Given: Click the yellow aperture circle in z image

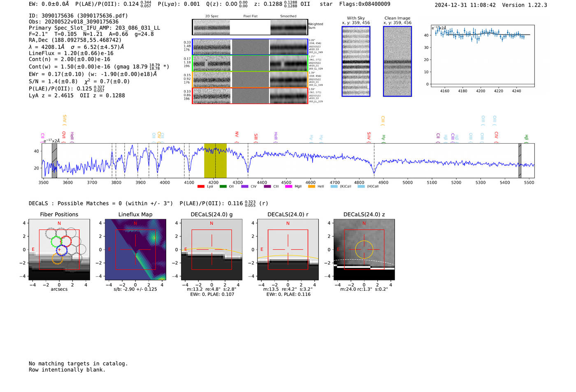Looking at the screenshot, I should pyautogui.click(x=364, y=250).
